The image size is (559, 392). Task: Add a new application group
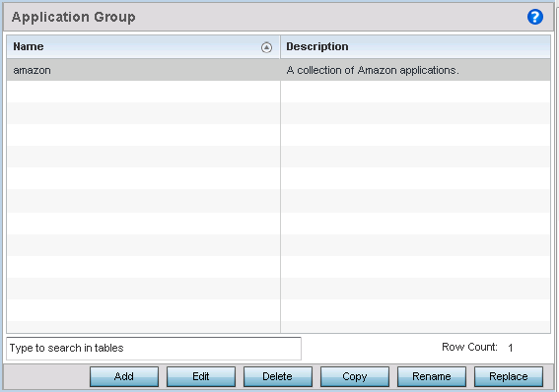pos(124,376)
